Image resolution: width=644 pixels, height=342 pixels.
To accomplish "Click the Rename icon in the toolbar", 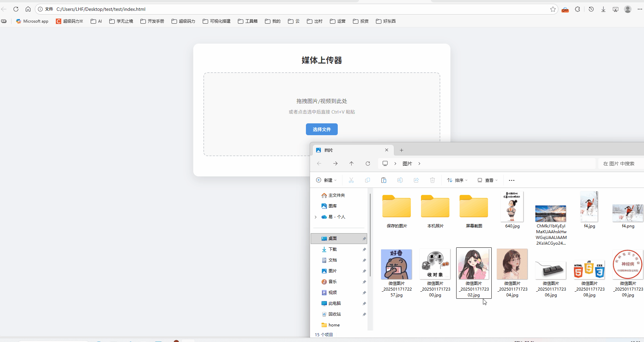I will coord(400,180).
